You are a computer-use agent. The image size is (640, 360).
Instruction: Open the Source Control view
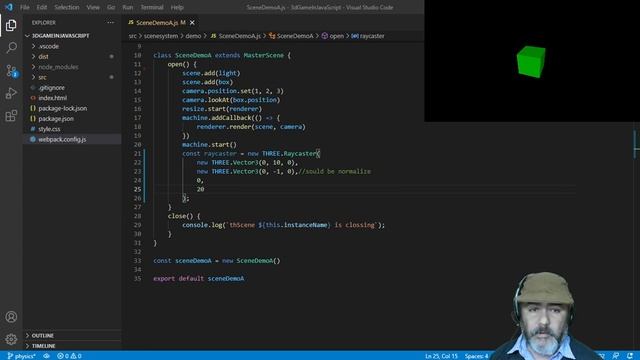pyautogui.click(x=11, y=71)
